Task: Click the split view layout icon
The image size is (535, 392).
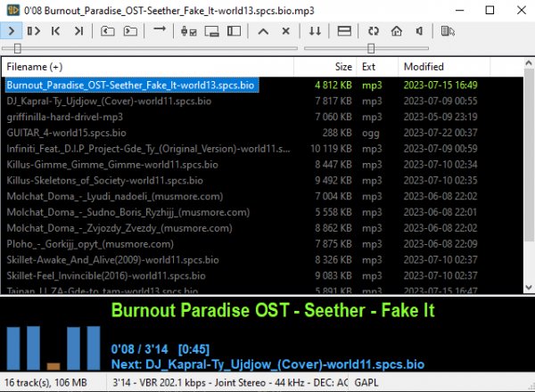Action: pos(344,31)
